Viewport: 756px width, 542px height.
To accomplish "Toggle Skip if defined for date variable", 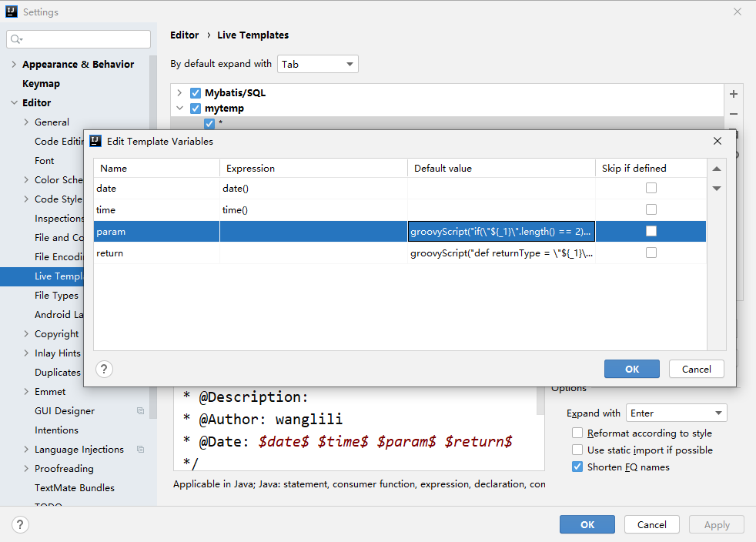I will coord(651,188).
